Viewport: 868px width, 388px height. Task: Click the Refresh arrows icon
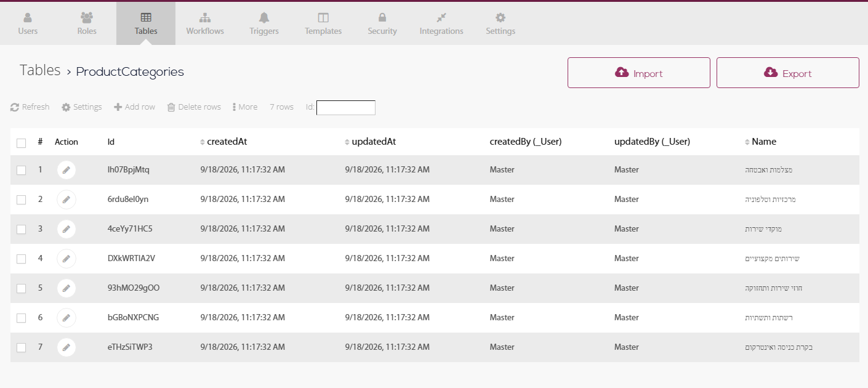15,107
